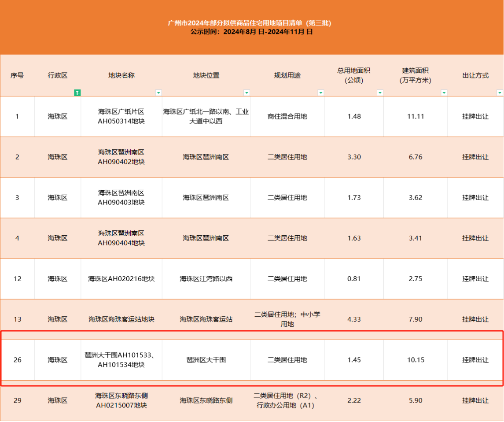504x422 pixels.
Task: Select the 规划用途 header cell
Action: coord(287,76)
